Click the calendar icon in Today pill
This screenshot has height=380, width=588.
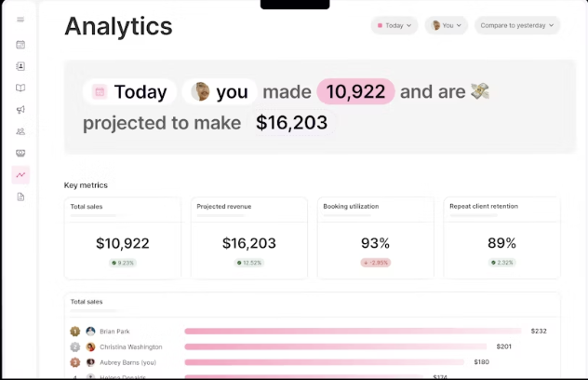point(99,92)
